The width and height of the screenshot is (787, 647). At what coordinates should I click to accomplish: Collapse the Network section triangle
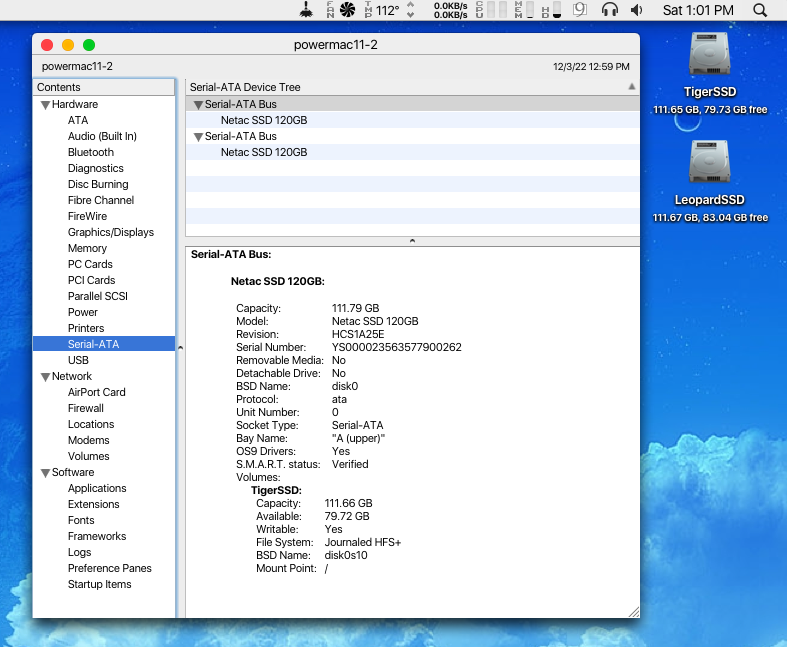tap(45, 377)
